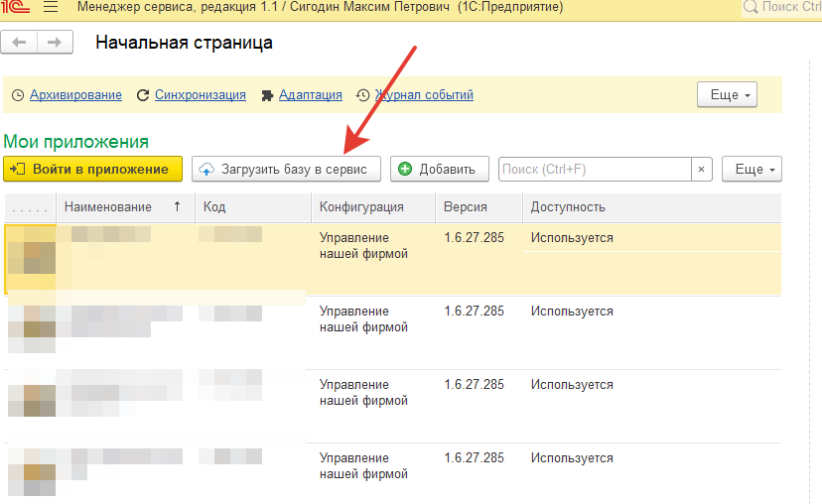The height and width of the screenshot is (504, 822).
Task: Click the global Поиск field in title bar
Action: point(781,7)
